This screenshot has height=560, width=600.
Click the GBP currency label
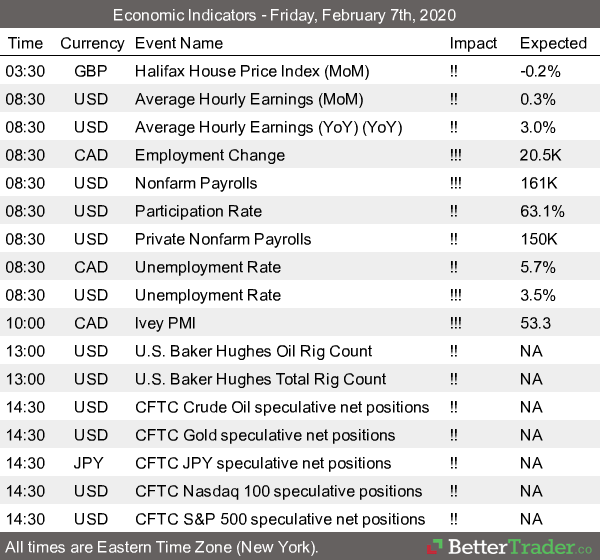(x=92, y=71)
